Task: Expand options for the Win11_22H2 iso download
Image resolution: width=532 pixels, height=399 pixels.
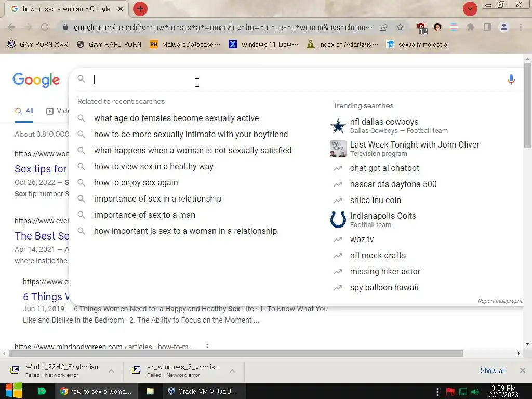Action: (111, 371)
